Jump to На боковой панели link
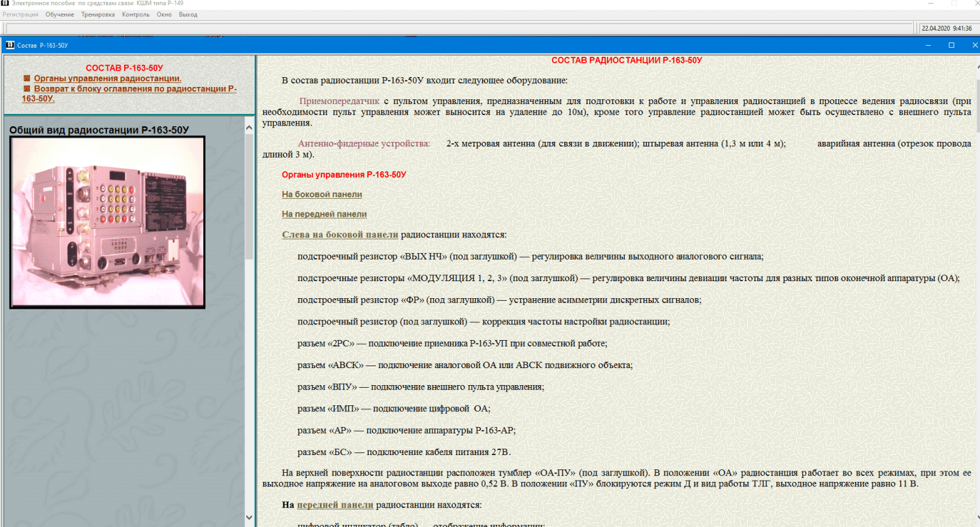This screenshot has width=980, height=527. [322, 194]
